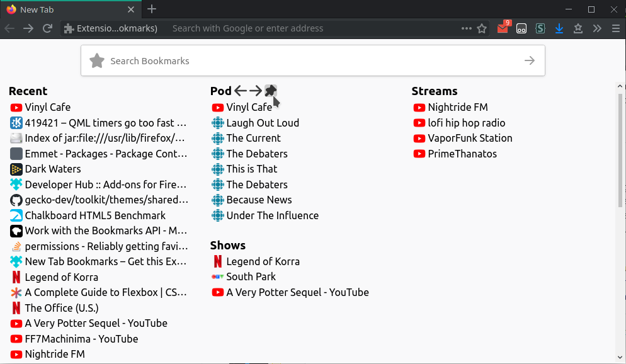The width and height of the screenshot is (626, 364).
Task: Open Under The Influence podcast bookmark
Action: coord(265,215)
